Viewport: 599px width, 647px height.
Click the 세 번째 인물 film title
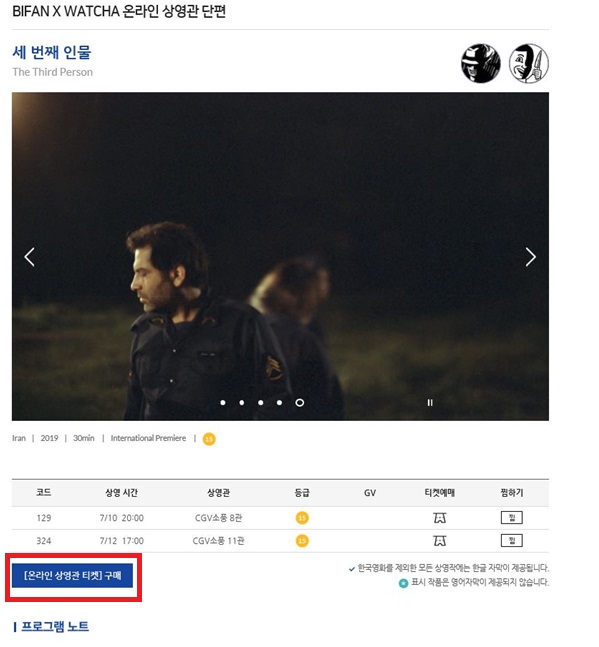52,52
